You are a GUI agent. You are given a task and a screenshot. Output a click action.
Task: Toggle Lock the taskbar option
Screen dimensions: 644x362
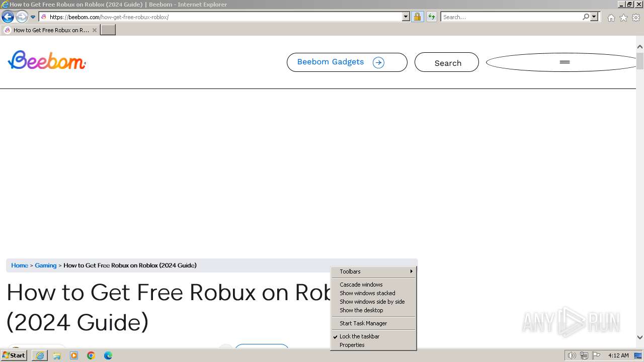coord(374,336)
